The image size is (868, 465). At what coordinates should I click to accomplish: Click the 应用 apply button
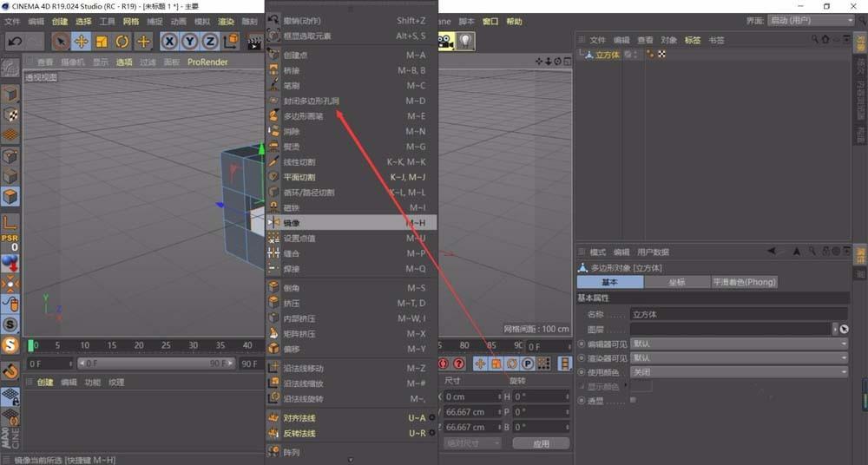(x=541, y=443)
